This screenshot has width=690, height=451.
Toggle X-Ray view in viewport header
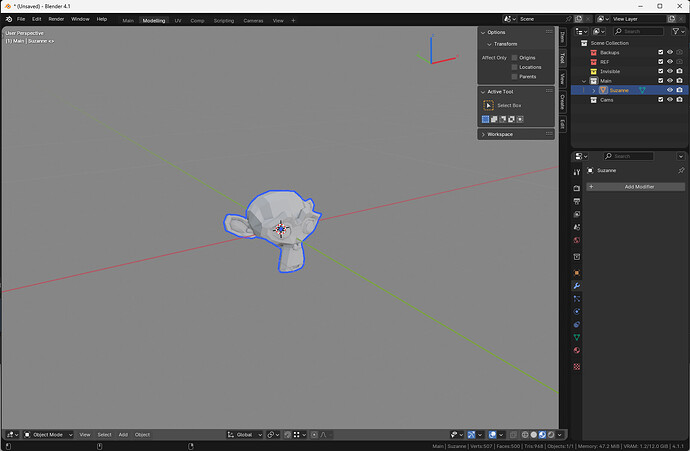pyautogui.click(x=513, y=435)
